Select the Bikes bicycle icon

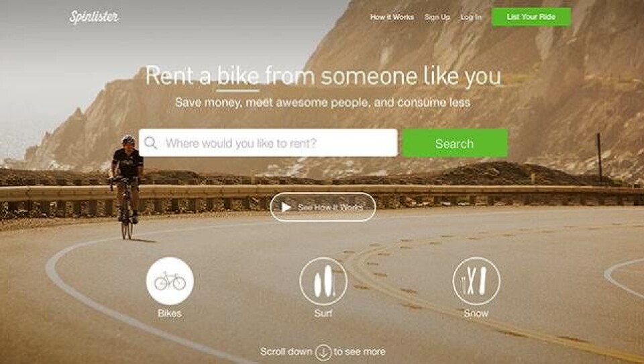[x=170, y=281]
